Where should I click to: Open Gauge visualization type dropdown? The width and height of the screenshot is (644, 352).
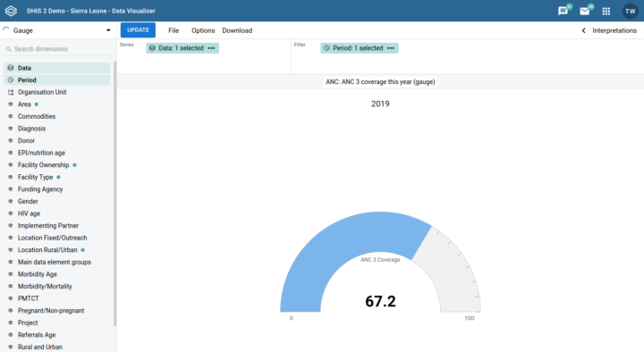pos(57,30)
